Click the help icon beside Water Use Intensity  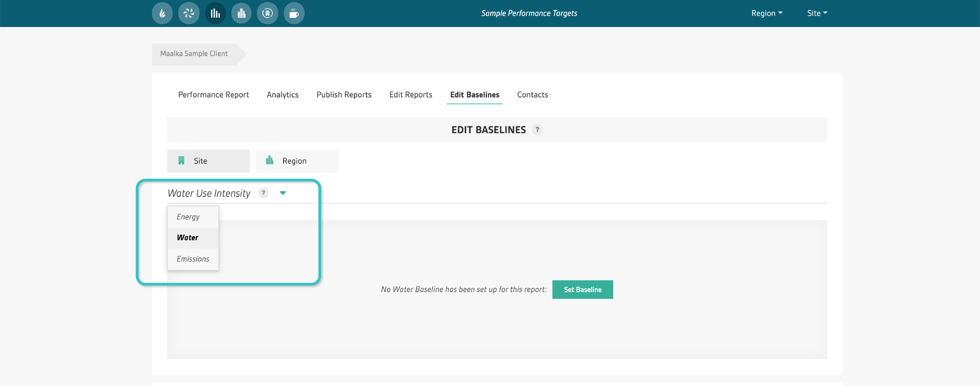tap(263, 193)
